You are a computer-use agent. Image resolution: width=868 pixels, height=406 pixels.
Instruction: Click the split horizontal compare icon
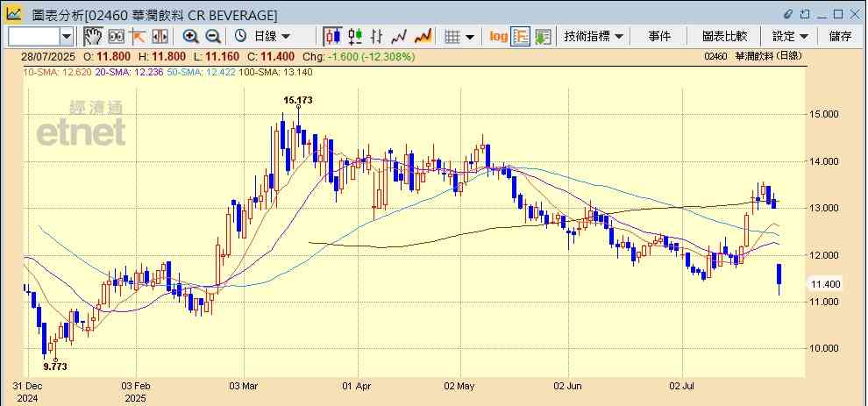coord(160,37)
